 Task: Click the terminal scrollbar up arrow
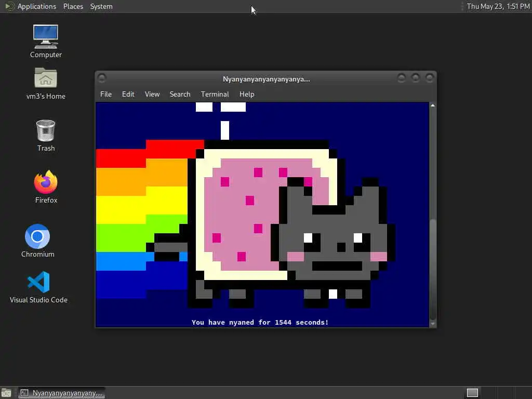(x=433, y=105)
